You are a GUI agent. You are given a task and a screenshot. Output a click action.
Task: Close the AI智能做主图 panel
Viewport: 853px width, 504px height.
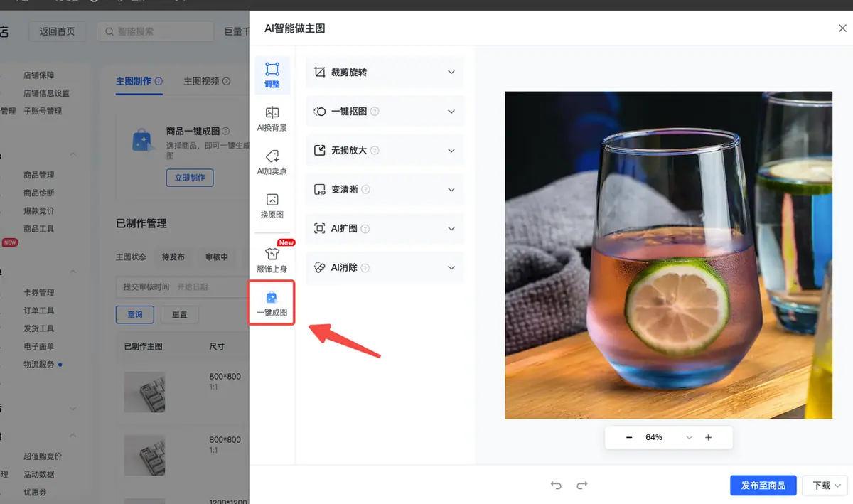842,28
